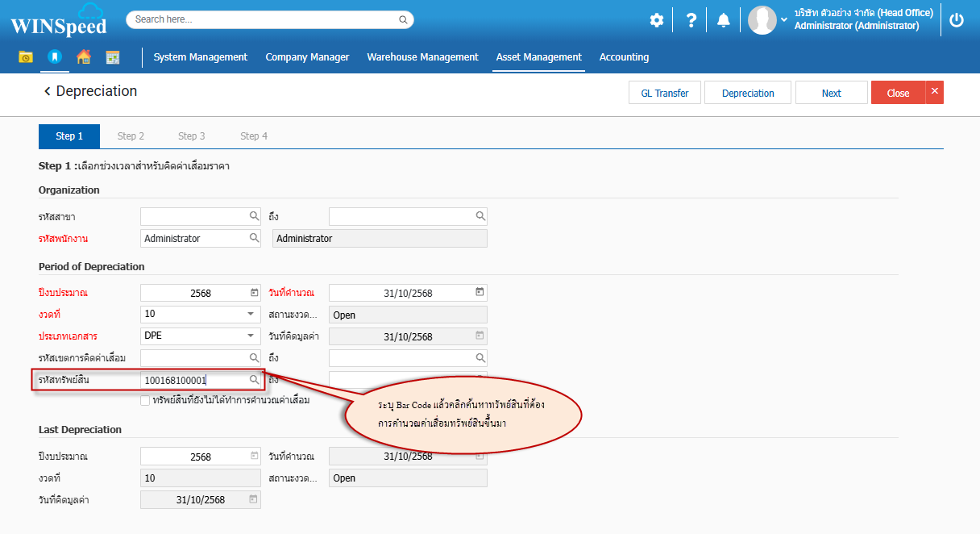Expand the user profile dropdown arrow
The image size is (980, 534).
click(x=784, y=20)
